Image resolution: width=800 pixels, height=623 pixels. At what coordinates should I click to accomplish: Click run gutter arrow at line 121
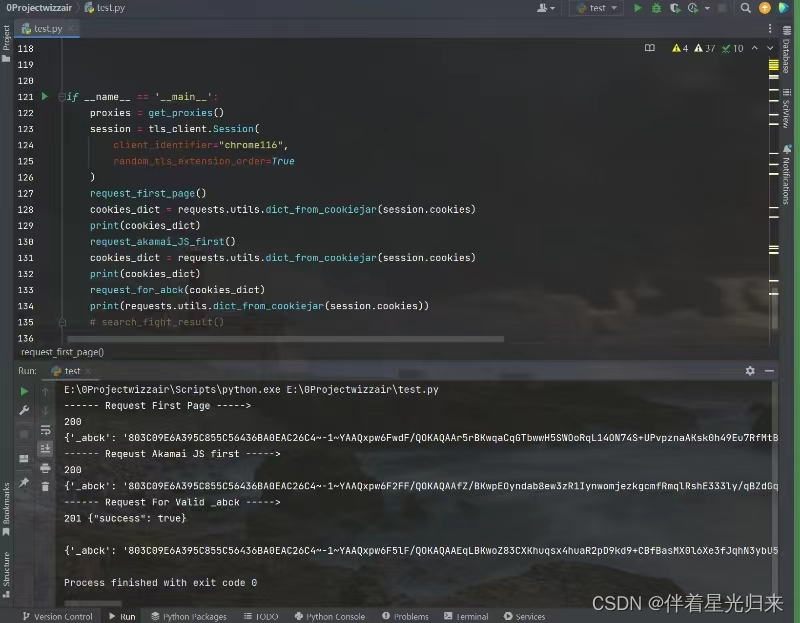(44, 96)
